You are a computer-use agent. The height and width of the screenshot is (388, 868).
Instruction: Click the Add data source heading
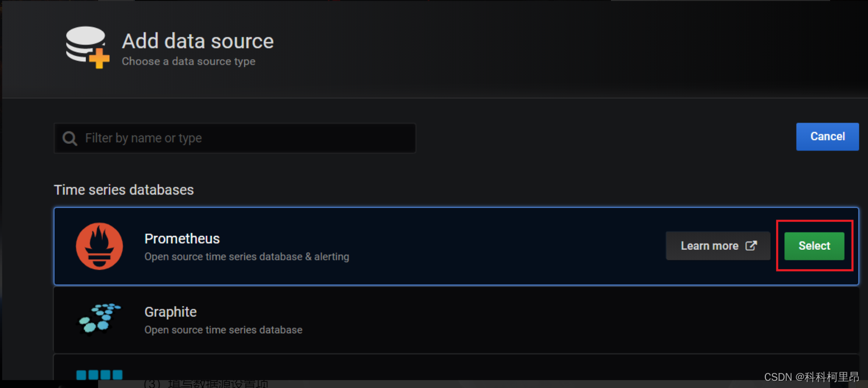coord(198,41)
